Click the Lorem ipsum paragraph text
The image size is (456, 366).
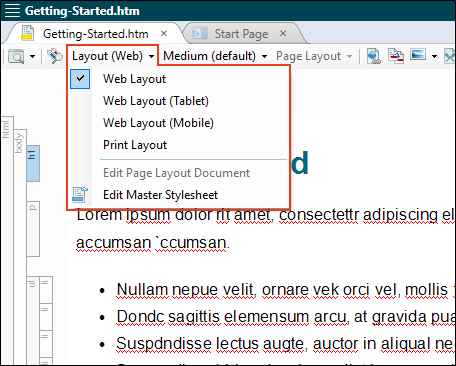pos(265,228)
